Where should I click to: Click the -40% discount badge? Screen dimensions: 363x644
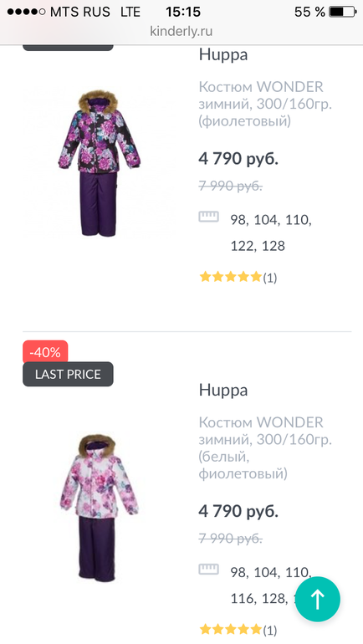[x=45, y=352]
